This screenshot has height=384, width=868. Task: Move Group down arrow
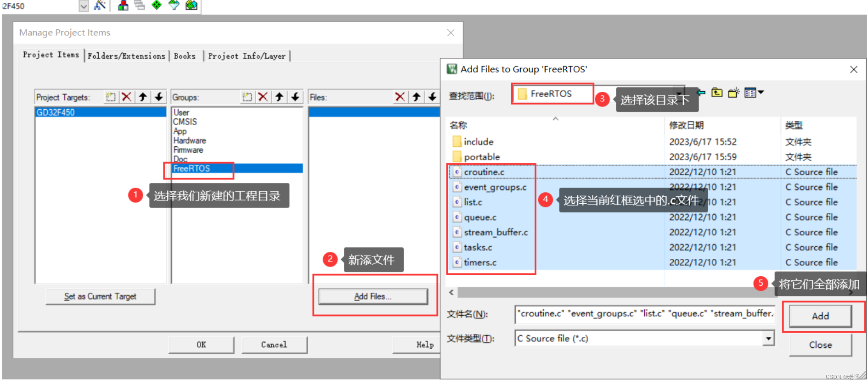[295, 97]
